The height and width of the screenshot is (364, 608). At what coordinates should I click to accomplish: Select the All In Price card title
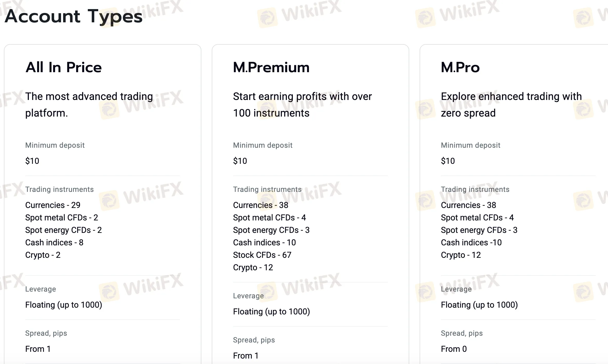[64, 68]
